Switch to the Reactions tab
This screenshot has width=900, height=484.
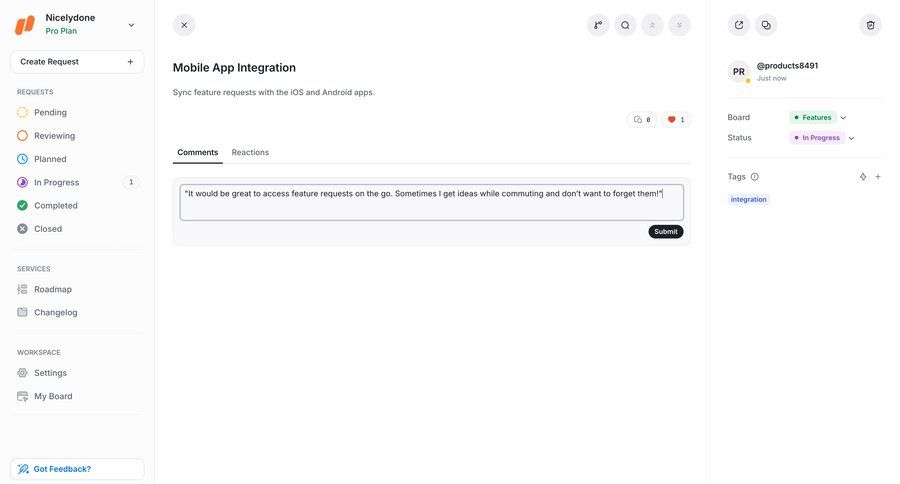[x=250, y=152]
